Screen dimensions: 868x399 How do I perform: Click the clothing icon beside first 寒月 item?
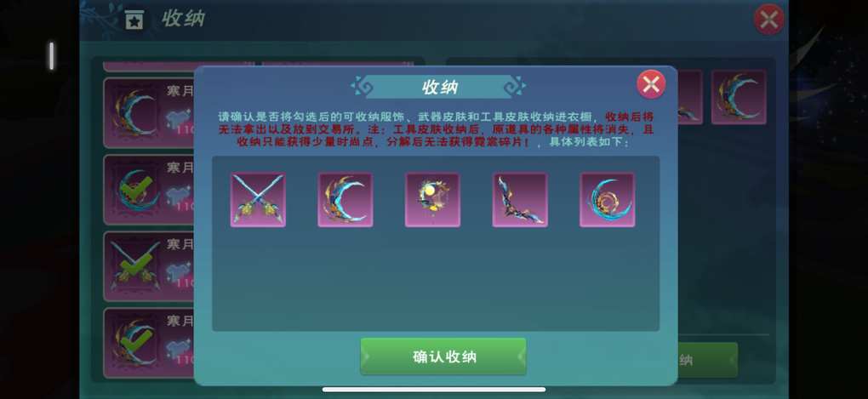pyautogui.click(x=179, y=118)
